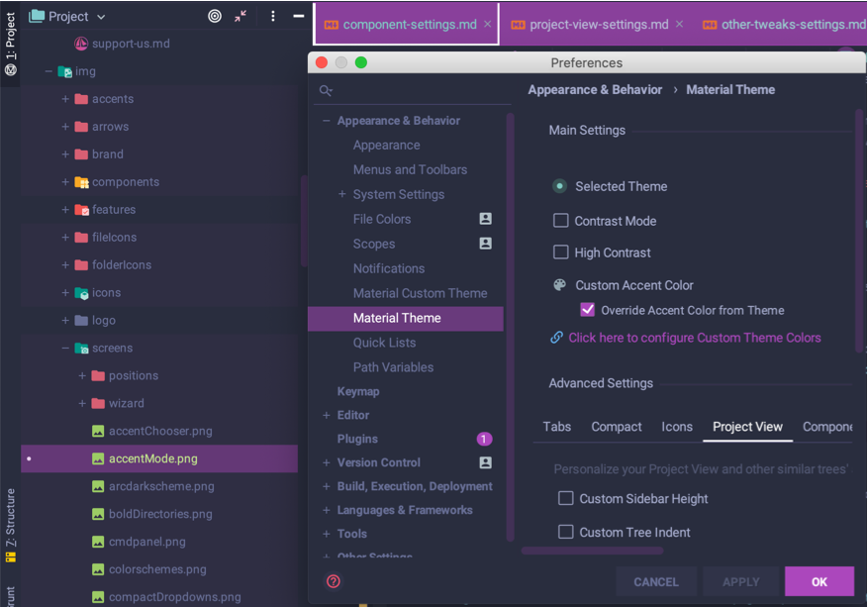This screenshot has width=868, height=607.
Task: Expand the accents folder
Action: (65, 99)
